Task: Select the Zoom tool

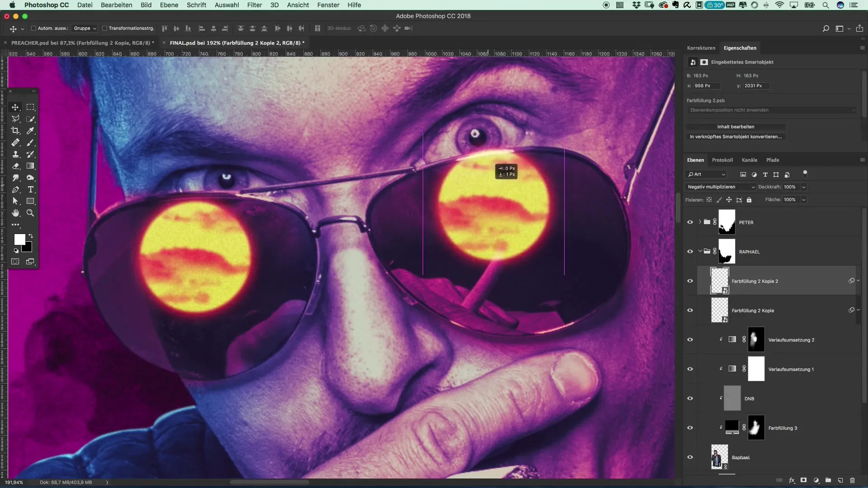Action: (x=30, y=213)
